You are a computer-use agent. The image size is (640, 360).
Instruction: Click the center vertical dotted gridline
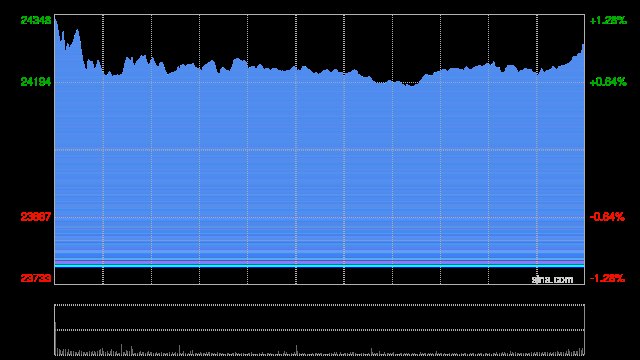(296, 149)
